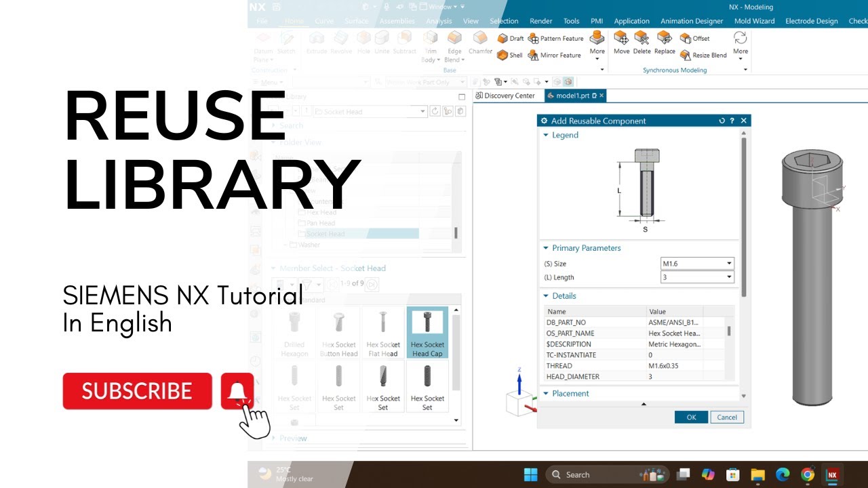Collapse the Primary Parameters section

coord(545,248)
